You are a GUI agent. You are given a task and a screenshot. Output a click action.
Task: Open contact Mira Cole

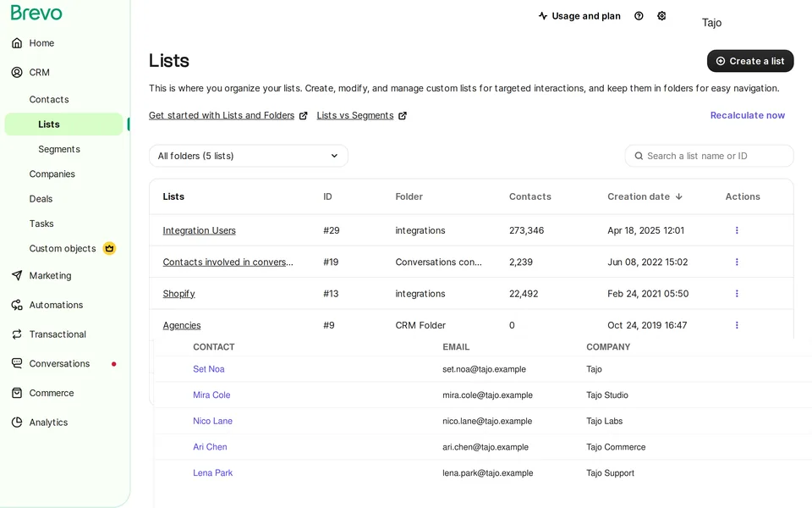(211, 395)
